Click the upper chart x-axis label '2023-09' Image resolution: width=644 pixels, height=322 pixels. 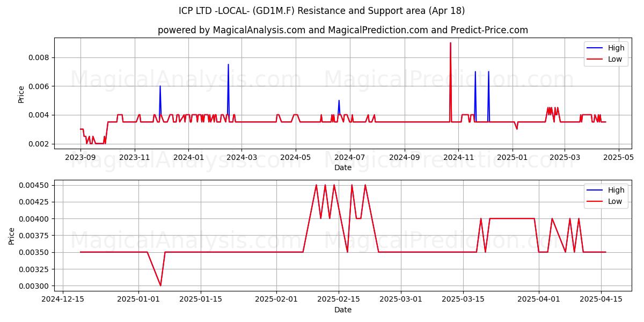(80, 157)
